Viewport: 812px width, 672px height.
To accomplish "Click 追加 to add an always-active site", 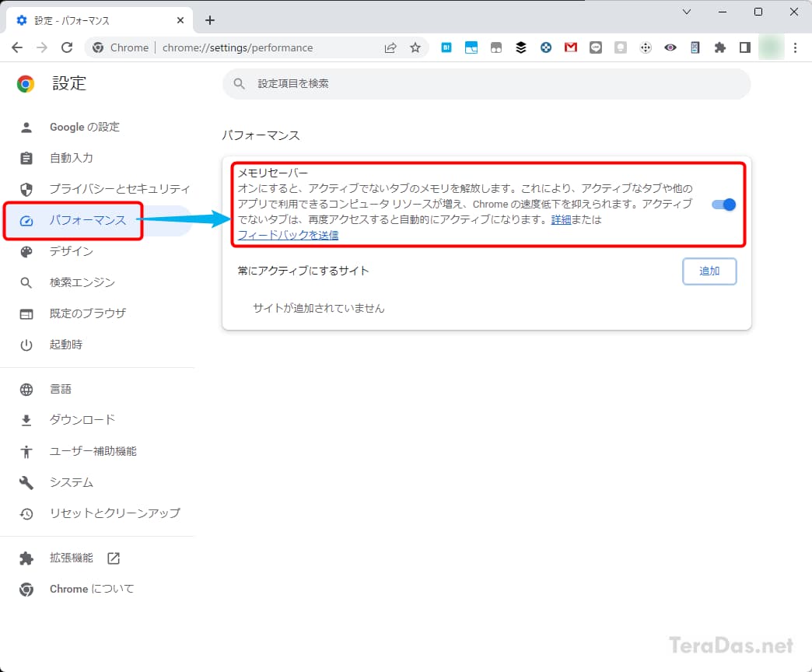I will tap(709, 271).
